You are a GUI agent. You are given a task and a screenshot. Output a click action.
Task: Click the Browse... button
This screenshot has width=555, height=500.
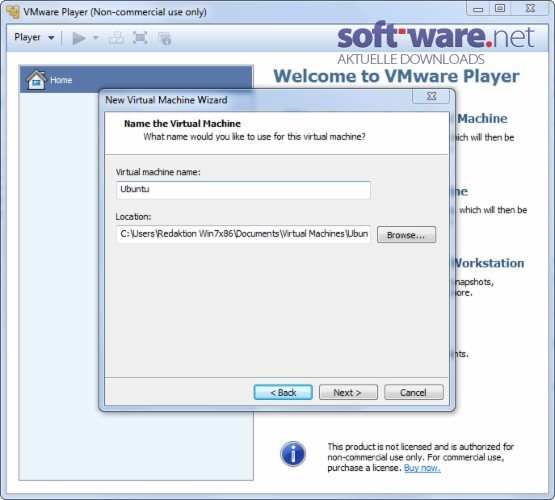(x=406, y=235)
